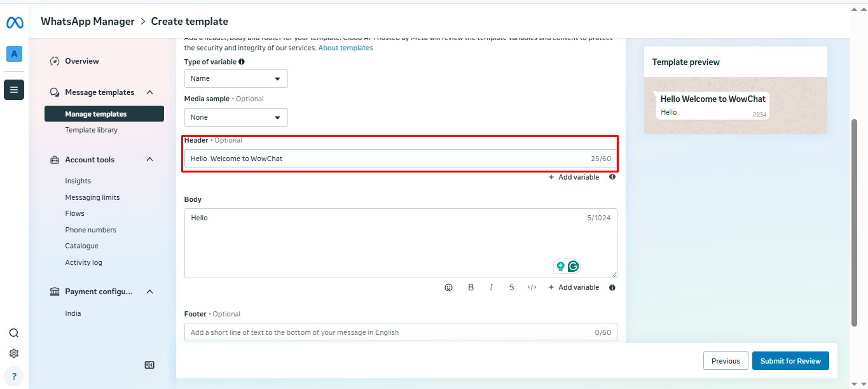Click the template preview message bubble
This screenshot has width=868, height=389.
(x=712, y=106)
